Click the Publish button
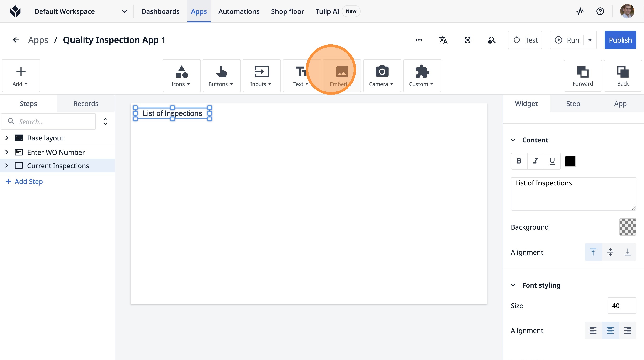Image resolution: width=644 pixels, height=360 pixels. tap(620, 40)
